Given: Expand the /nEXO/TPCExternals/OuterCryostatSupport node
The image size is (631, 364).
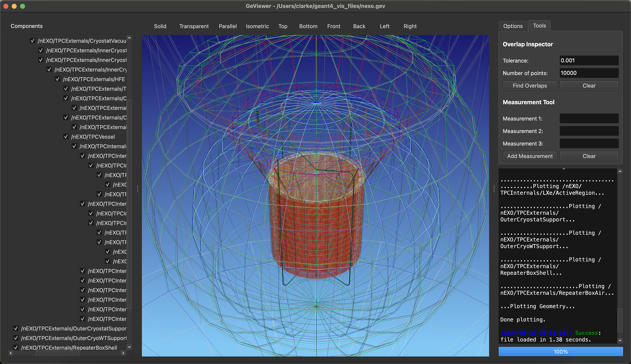Looking at the screenshot, I should pos(10,329).
